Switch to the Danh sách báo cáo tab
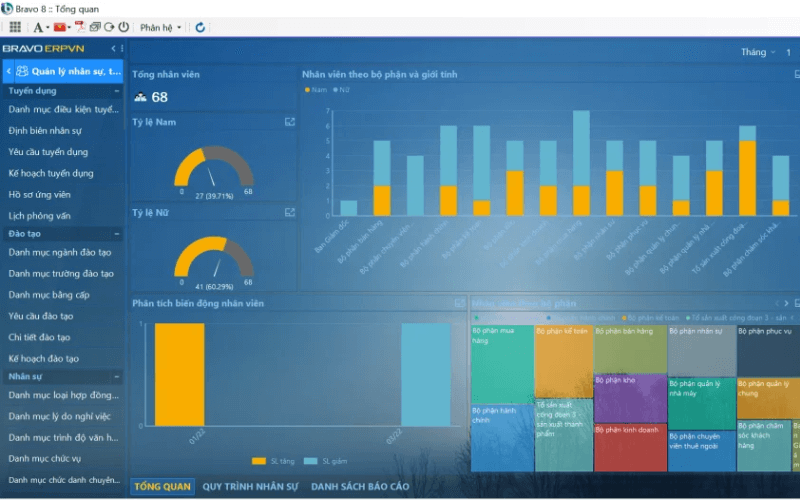The image size is (800, 500). (x=360, y=487)
